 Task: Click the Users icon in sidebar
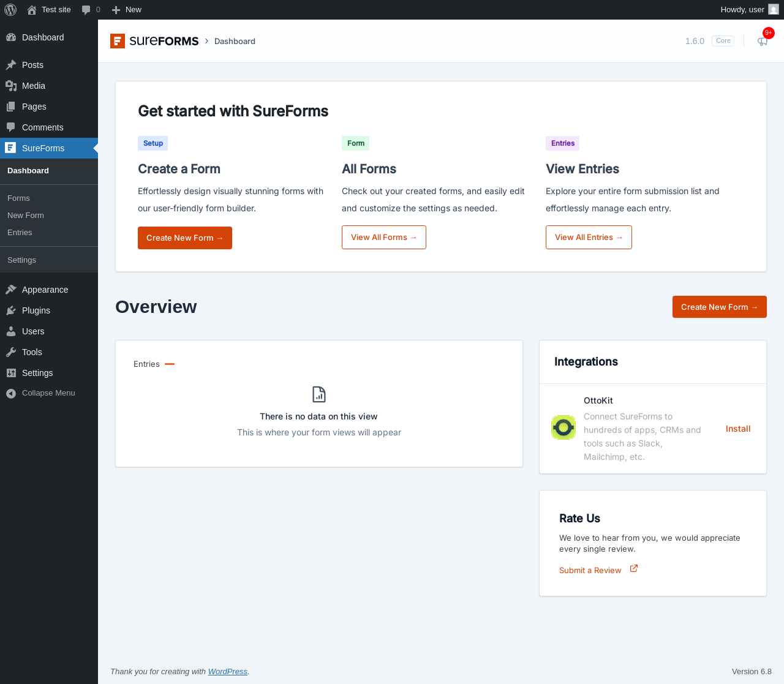coord(11,331)
